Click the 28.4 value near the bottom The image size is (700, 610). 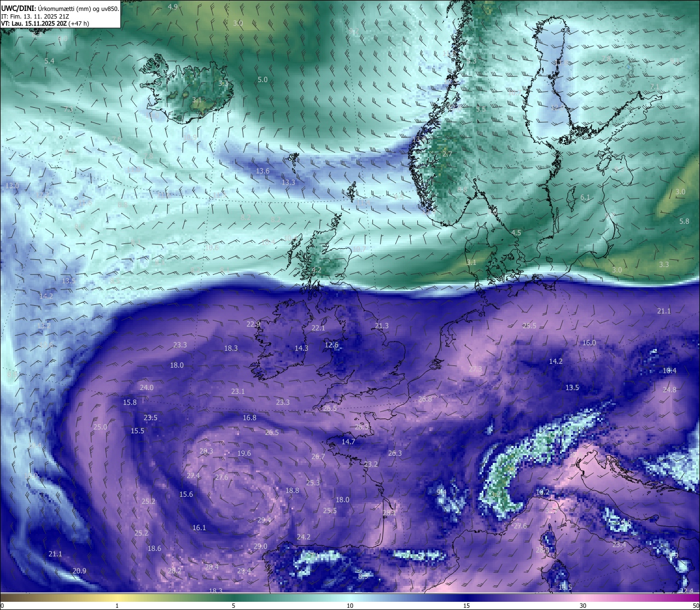[212, 567]
